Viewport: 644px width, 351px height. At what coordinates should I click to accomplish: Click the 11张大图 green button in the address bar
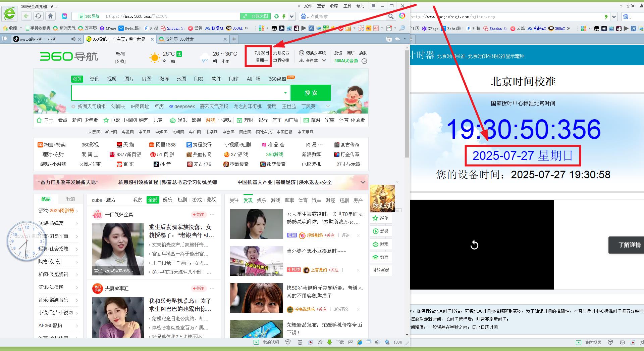click(x=256, y=16)
